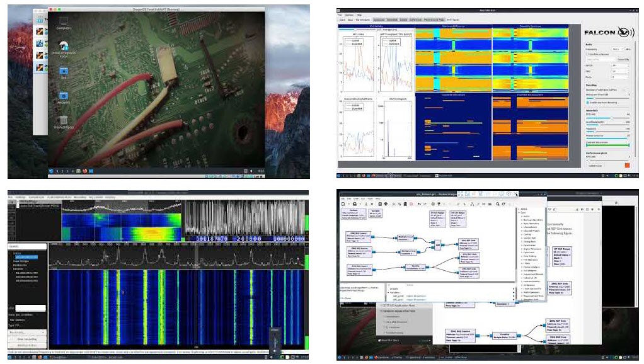Screen dimensions: 644x364
Task: Open the blue home folder desktop icon above Network
Action: tap(63, 72)
